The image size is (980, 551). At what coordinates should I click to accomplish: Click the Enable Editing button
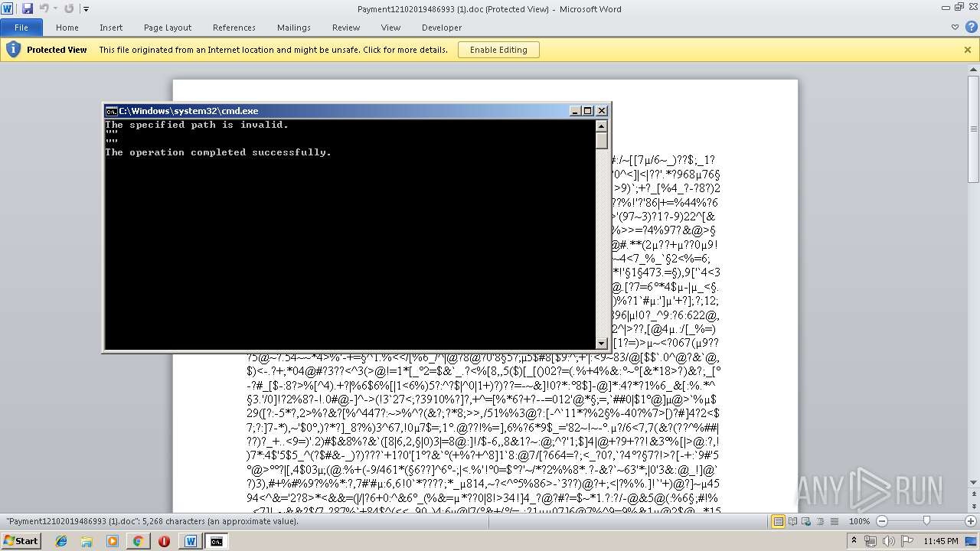tap(498, 50)
